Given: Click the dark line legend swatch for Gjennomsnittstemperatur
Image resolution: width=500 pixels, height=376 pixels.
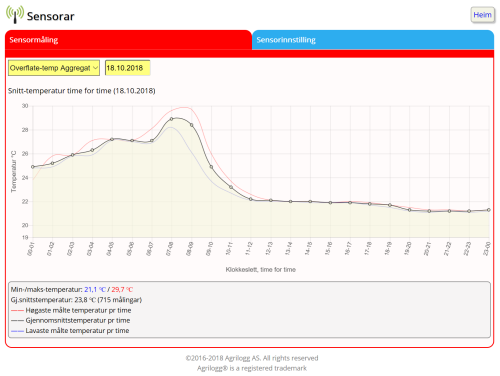Looking at the screenshot, I should pyautogui.click(x=17, y=321).
